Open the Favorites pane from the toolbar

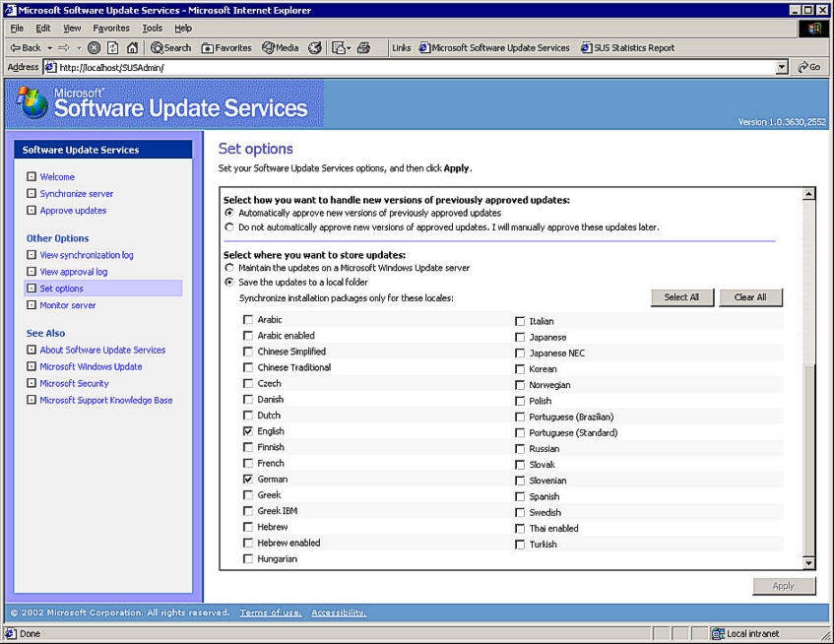pos(226,48)
